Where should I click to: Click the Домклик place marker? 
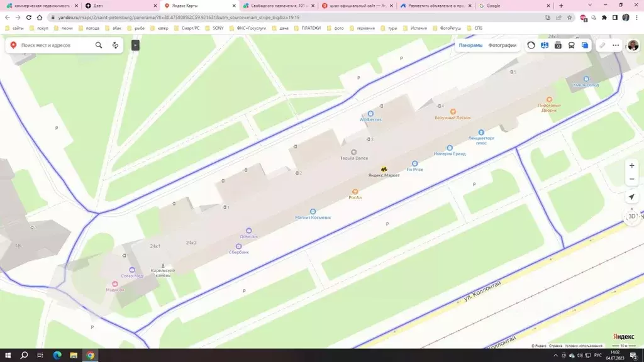coord(248,231)
